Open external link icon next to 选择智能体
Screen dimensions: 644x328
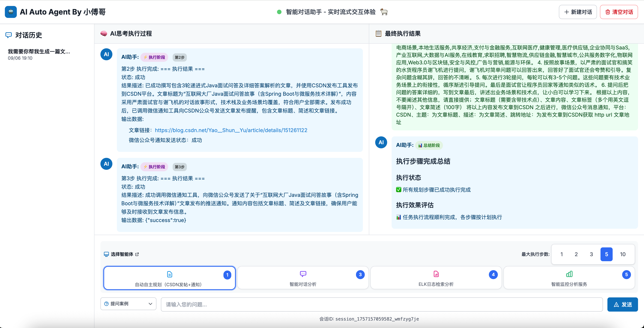137,254
